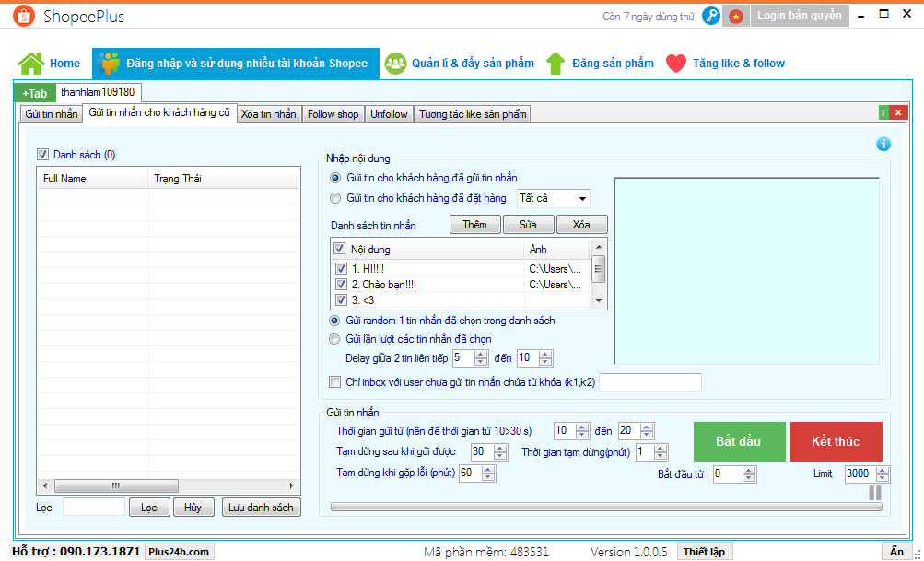Click the blue info icon
This screenshot has height=561, width=924.
tap(883, 144)
